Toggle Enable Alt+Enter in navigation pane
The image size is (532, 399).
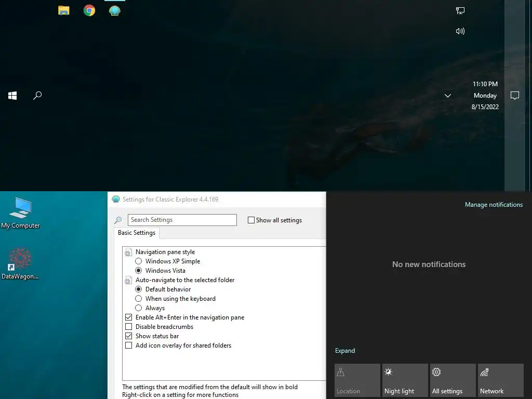click(x=129, y=317)
